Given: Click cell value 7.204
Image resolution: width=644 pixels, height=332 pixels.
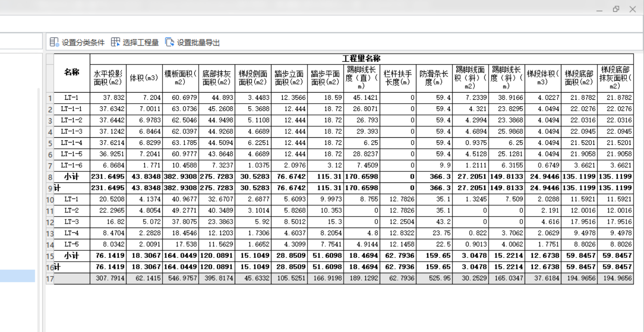Looking at the screenshot, I should pyautogui.click(x=144, y=98).
